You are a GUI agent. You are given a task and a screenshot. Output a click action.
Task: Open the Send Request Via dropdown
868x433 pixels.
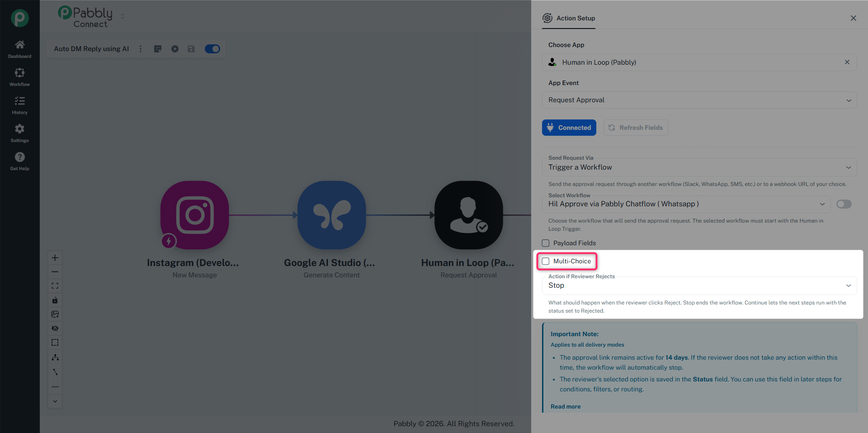pos(699,167)
